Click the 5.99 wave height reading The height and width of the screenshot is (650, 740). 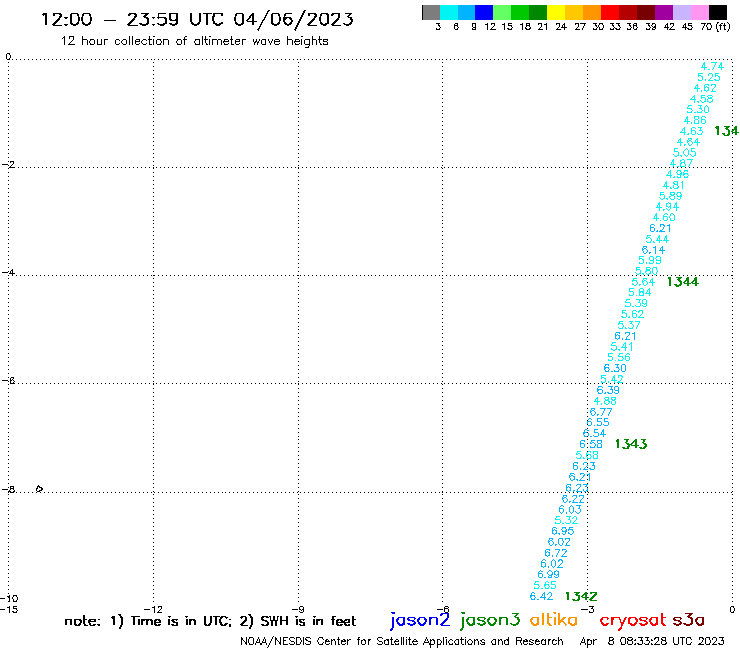click(x=650, y=260)
